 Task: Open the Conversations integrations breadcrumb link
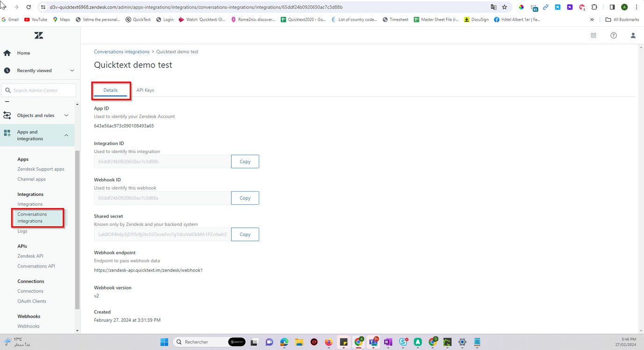click(x=121, y=52)
